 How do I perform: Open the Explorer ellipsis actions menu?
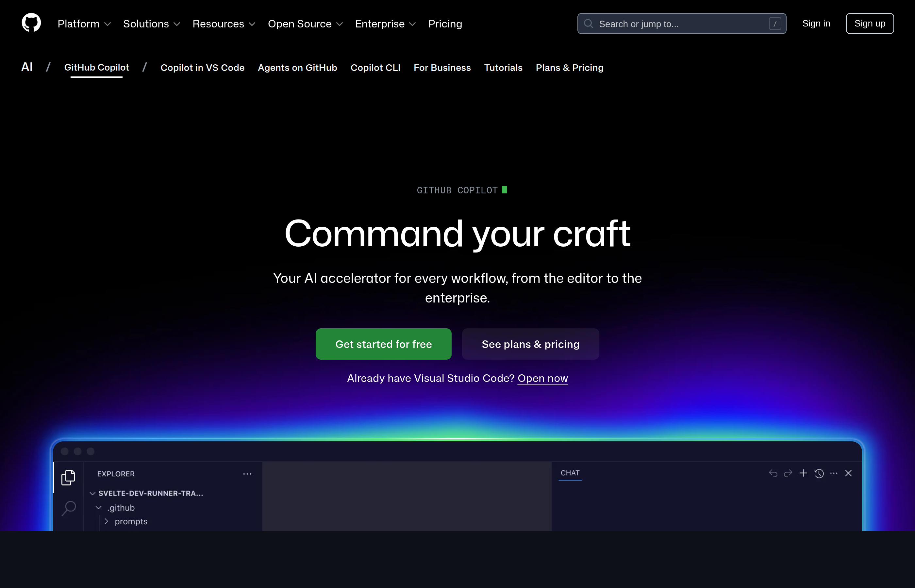[247, 473]
